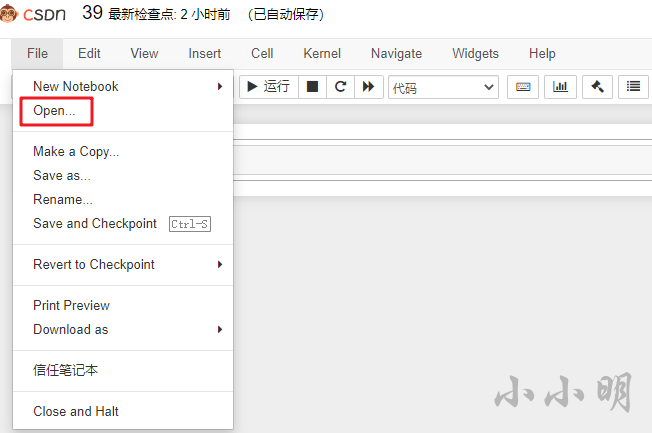Open the View menu

click(144, 54)
